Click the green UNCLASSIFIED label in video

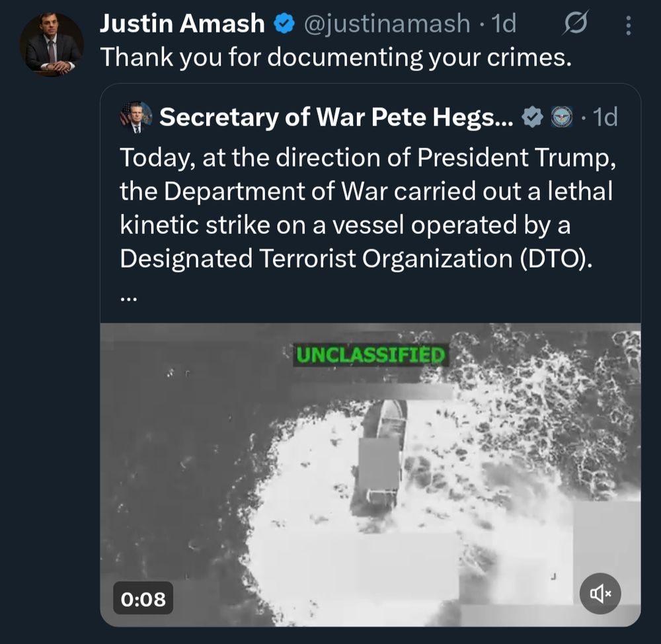[370, 355]
